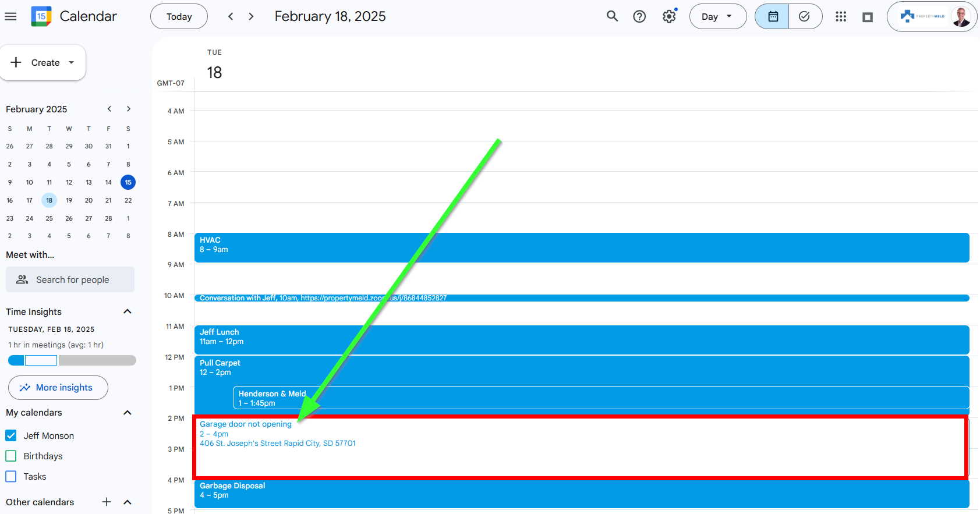Screen dimensions: 980x514
Task: Go to the next day arrow
Action: [251, 16]
